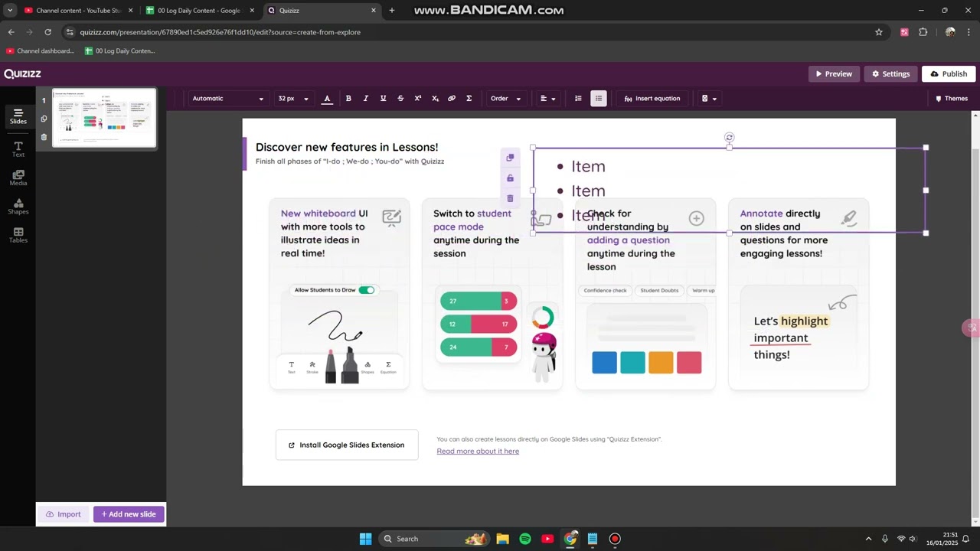Click Install Google Slides Extension
The height and width of the screenshot is (551, 980).
[x=347, y=445]
